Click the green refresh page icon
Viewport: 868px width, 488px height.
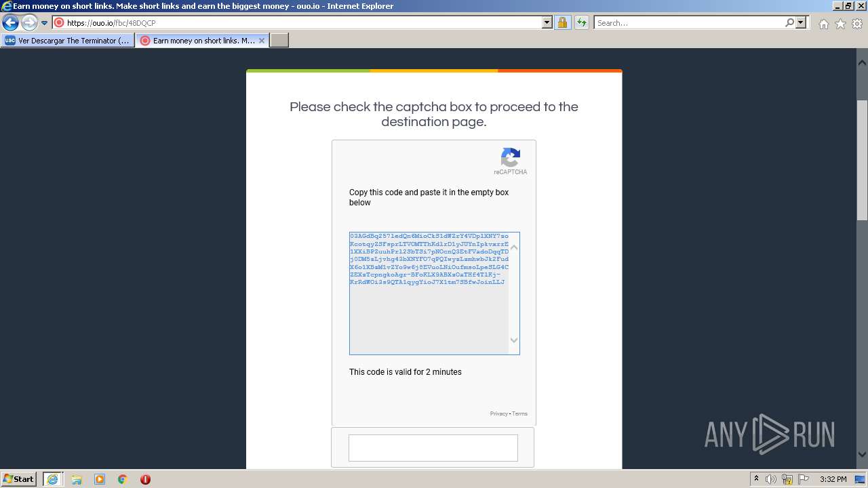pos(581,23)
